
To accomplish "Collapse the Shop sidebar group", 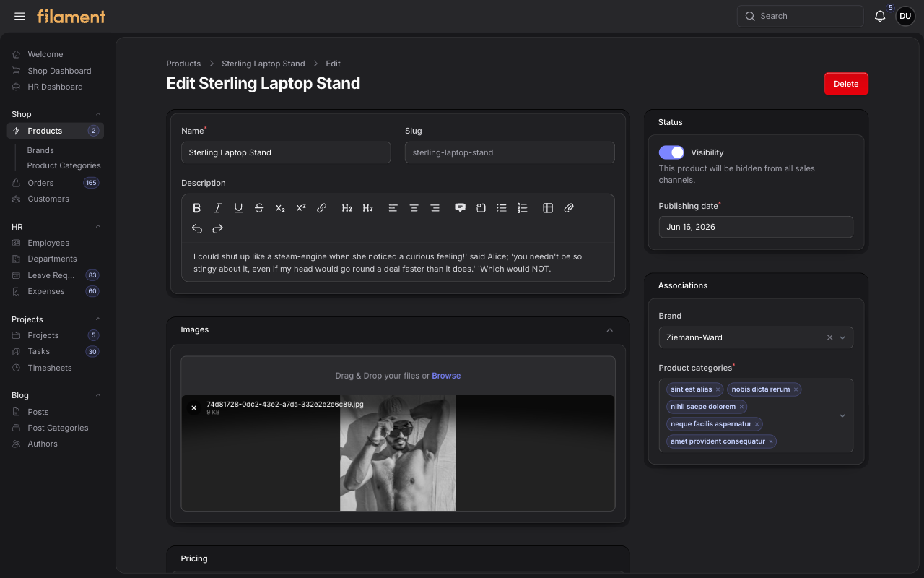I will pos(98,114).
